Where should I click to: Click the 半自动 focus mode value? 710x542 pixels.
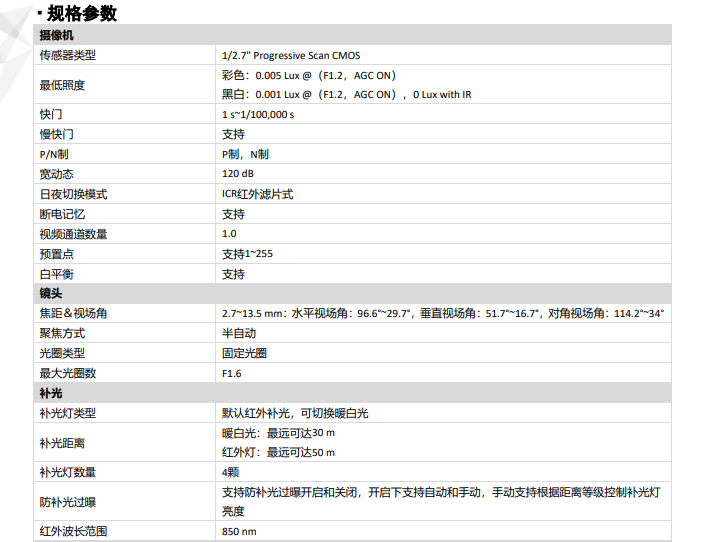(x=239, y=333)
